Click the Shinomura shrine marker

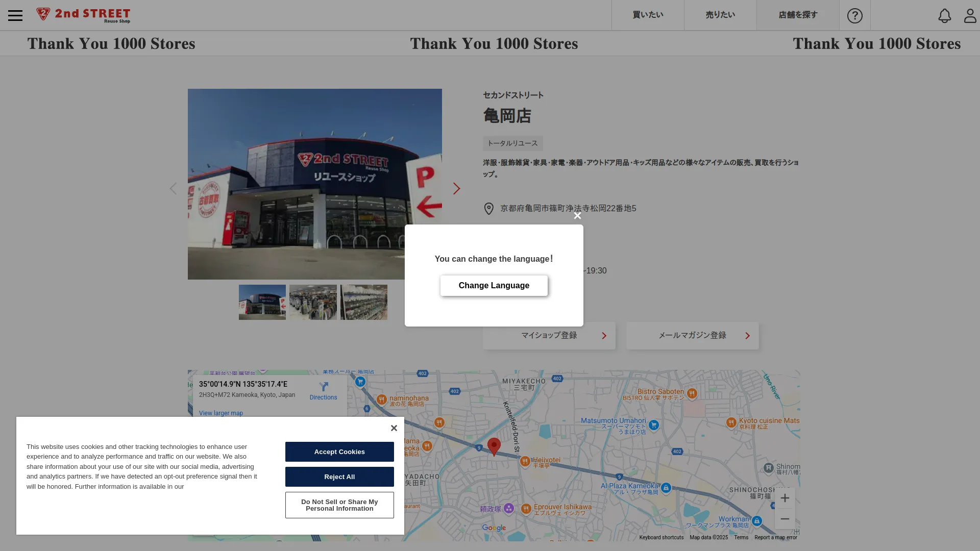[x=769, y=468]
